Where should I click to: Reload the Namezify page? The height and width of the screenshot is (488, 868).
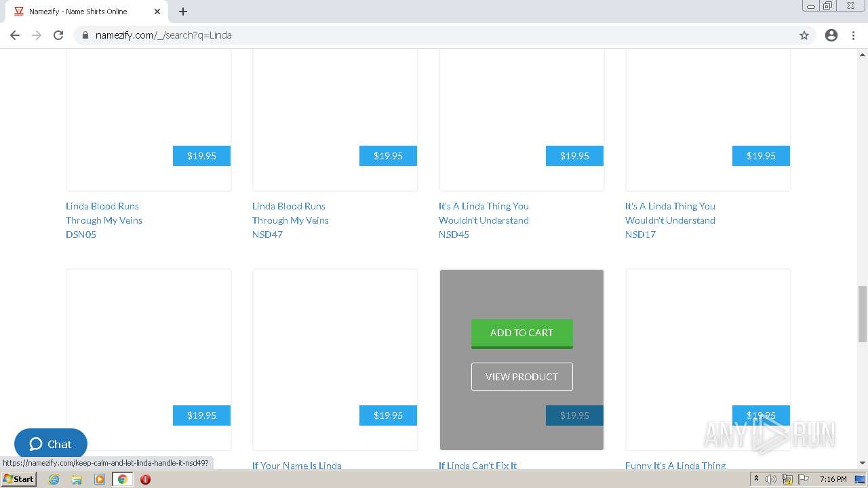pyautogui.click(x=58, y=35)
